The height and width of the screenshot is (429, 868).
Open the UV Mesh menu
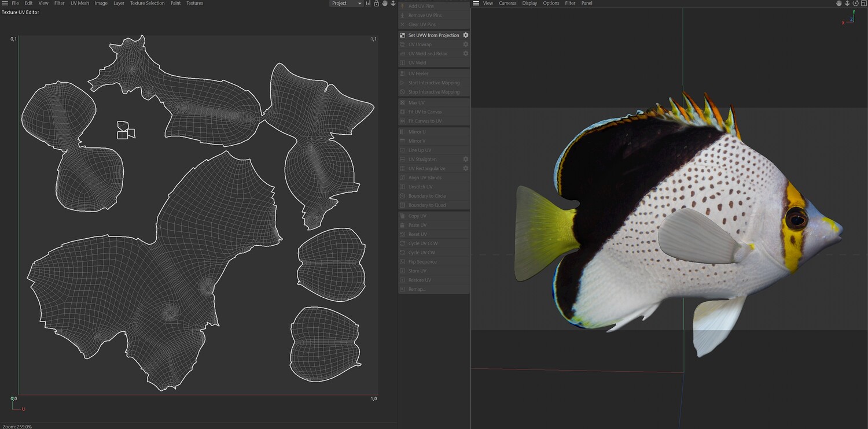tap(80, 3)
